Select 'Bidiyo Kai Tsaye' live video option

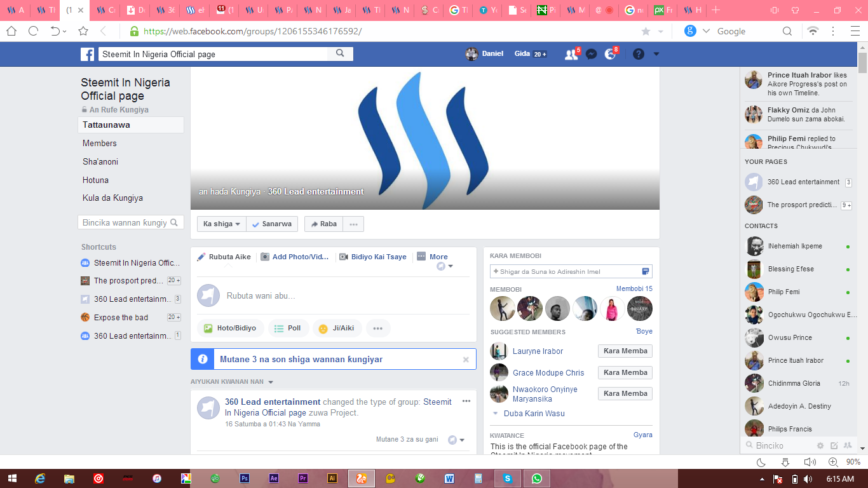click(x=373, y=257)
